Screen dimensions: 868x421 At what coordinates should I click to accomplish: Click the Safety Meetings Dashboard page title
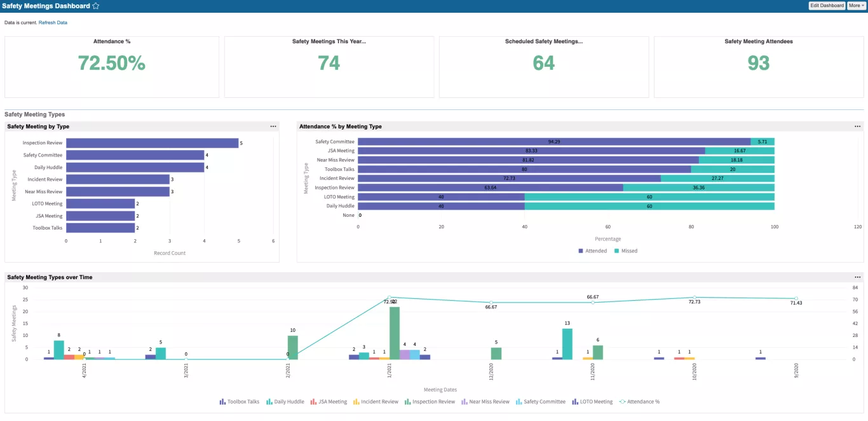[46, 6]
